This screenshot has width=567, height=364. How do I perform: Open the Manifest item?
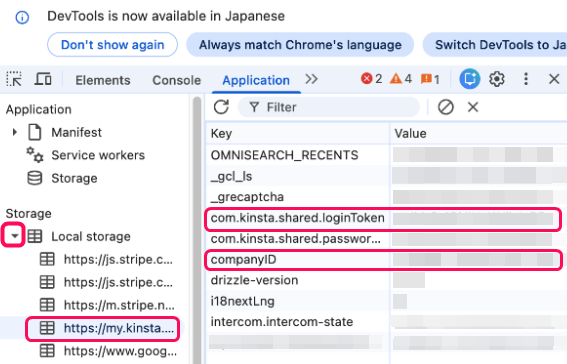(x=76, y=132)
